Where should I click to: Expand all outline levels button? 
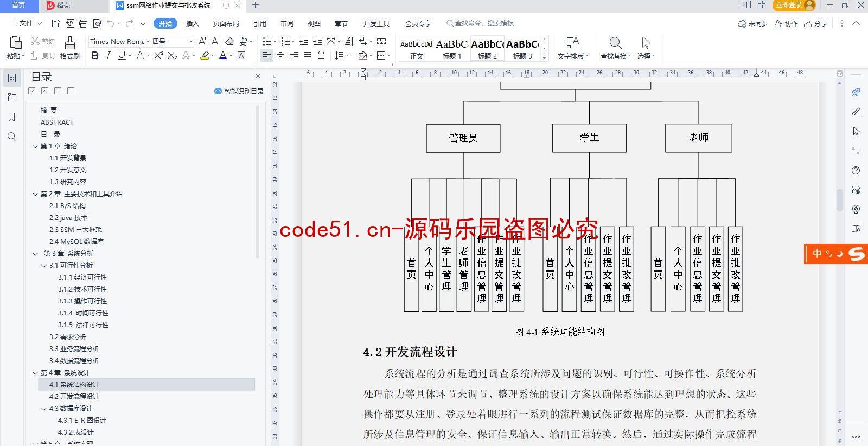[58, 91]
